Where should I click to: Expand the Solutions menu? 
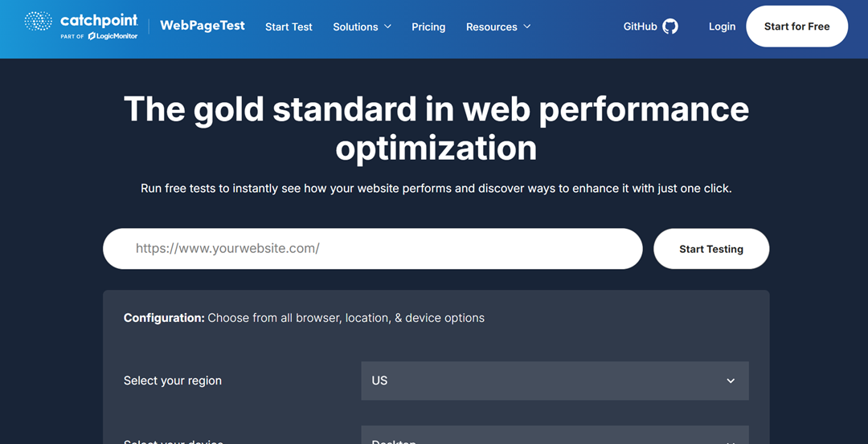[362, 26]
